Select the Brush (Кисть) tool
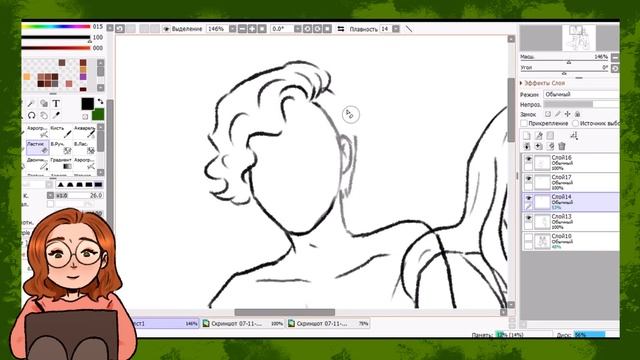640x360 pixels. tap(61, 132)
